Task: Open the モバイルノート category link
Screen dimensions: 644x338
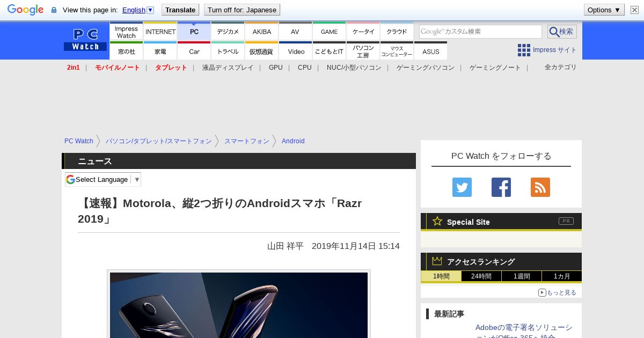Action: [x=118, y=68]
